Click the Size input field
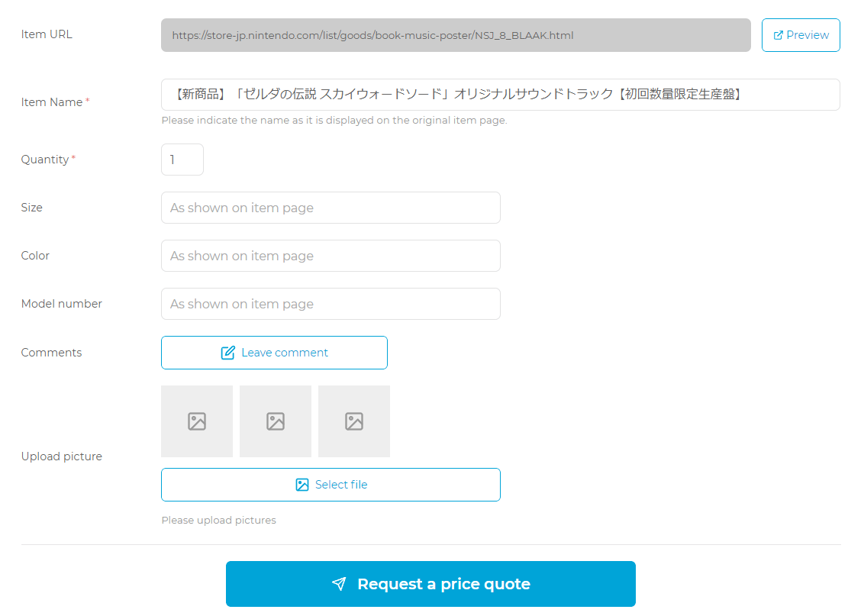848x616 pixels. [330, 208]
